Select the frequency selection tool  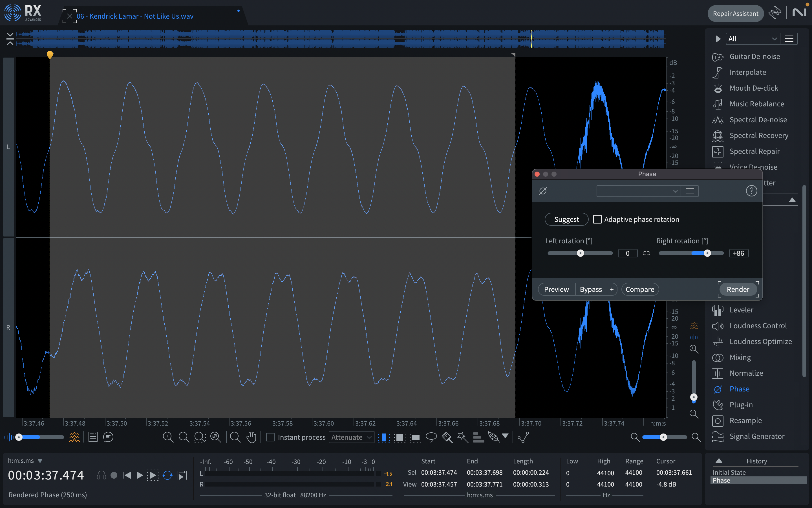click(415, 437)
